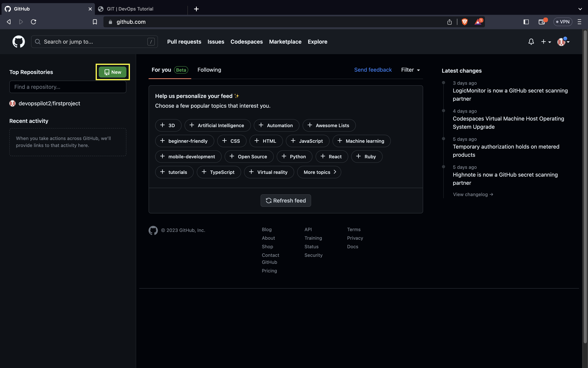Viewport: 588px width, 368px height.
Task: Open devopspilot2/firstproject repository
Action: (49, 103)
